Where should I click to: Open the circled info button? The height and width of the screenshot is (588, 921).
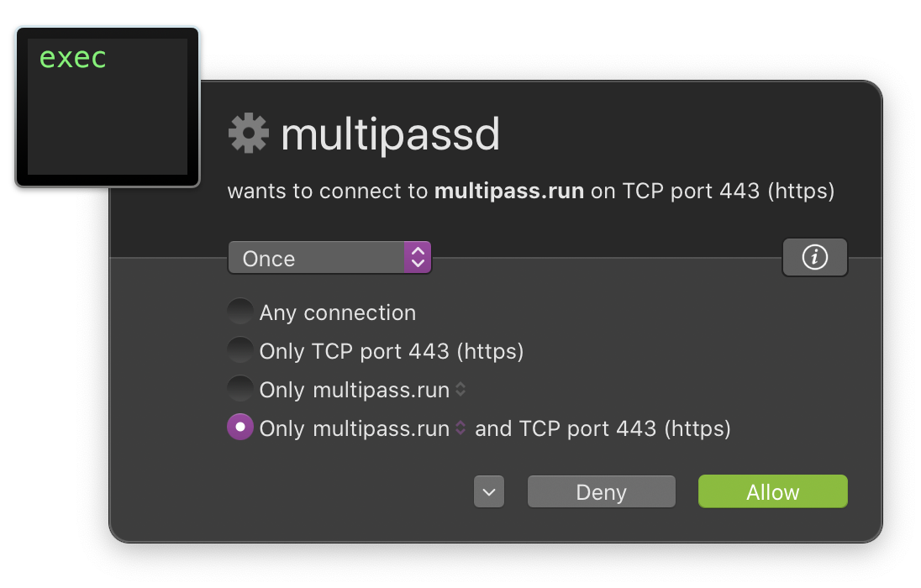pos(814,257)
